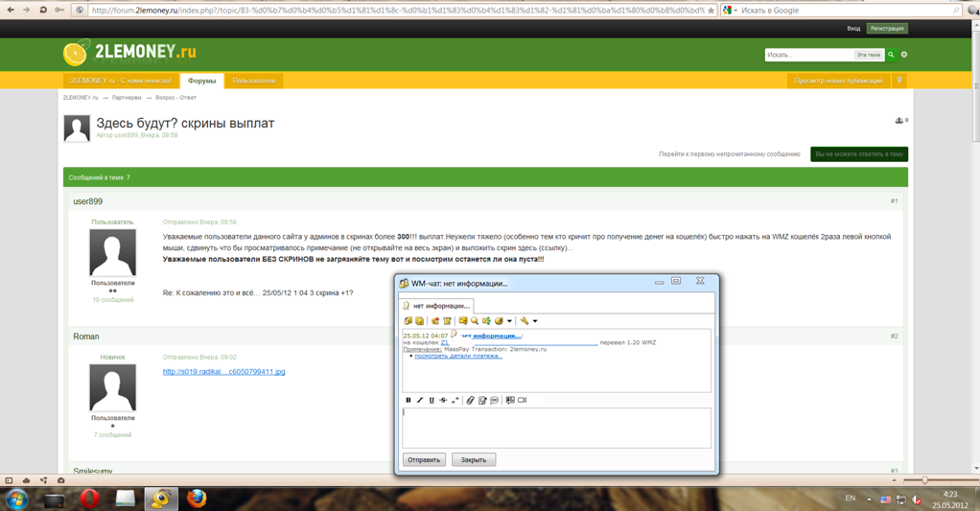
Task: Run forum search with magnifier button
Action: pyautogui.click(x=891, y=55)
